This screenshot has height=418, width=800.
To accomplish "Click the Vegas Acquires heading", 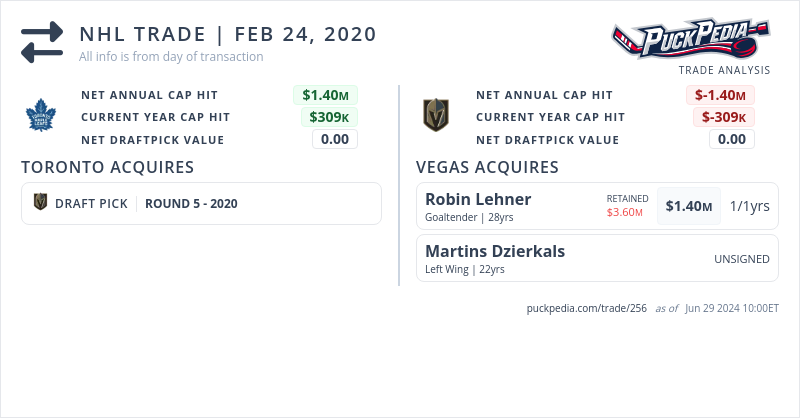I will point(487,167).
